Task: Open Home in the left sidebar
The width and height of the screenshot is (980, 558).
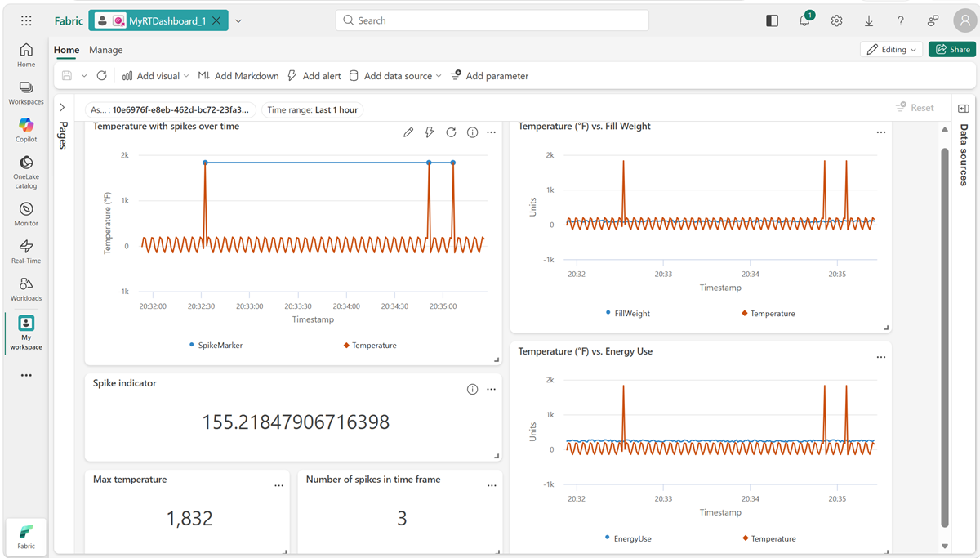Action: 26,55
